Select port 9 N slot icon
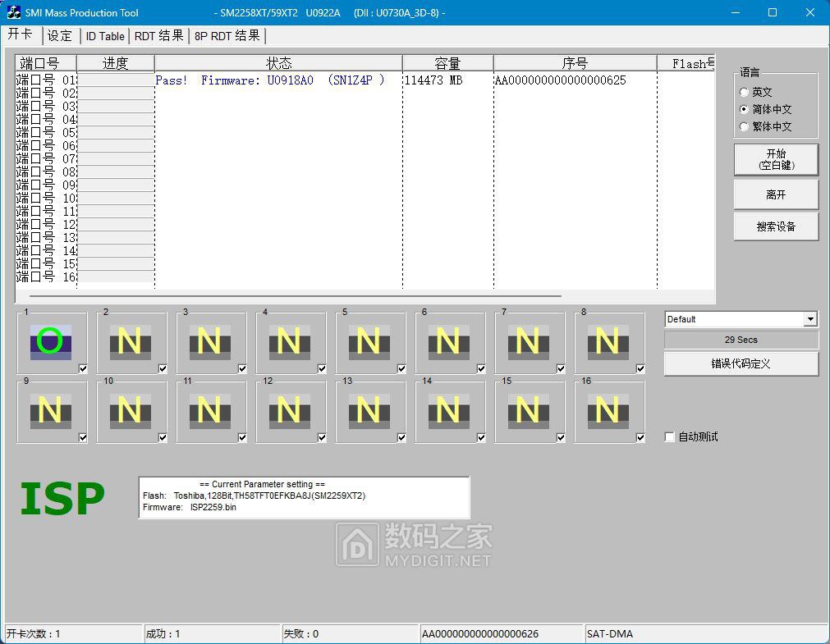 pos(50,411)
